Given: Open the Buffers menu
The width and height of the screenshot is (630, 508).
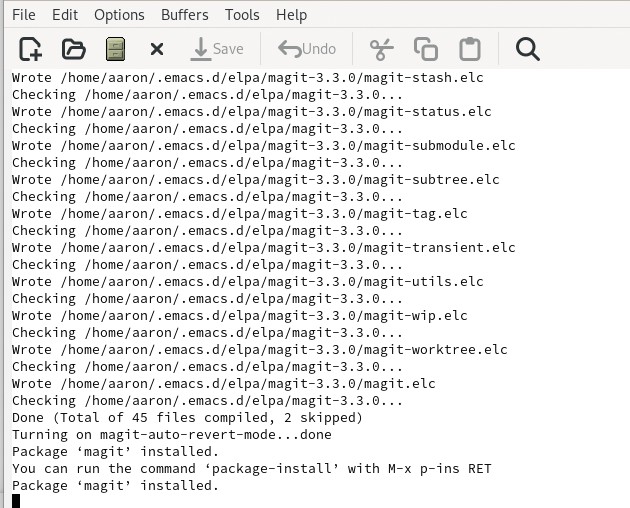Looking at the screenshot, I should [185, 15].
